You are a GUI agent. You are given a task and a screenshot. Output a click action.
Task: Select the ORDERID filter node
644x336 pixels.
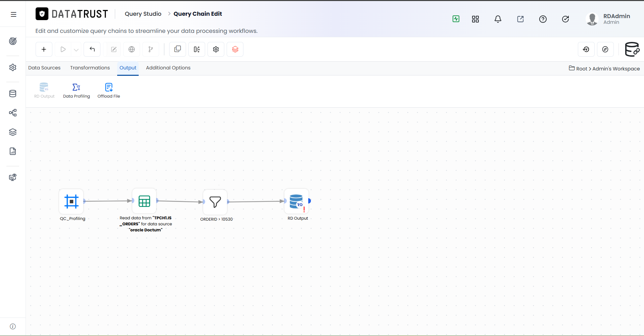[x=215, y=202]
